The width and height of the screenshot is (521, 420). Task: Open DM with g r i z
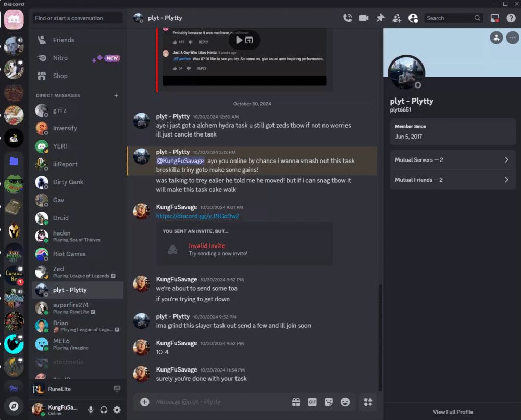pyautogui.click(x=78, y=110)
